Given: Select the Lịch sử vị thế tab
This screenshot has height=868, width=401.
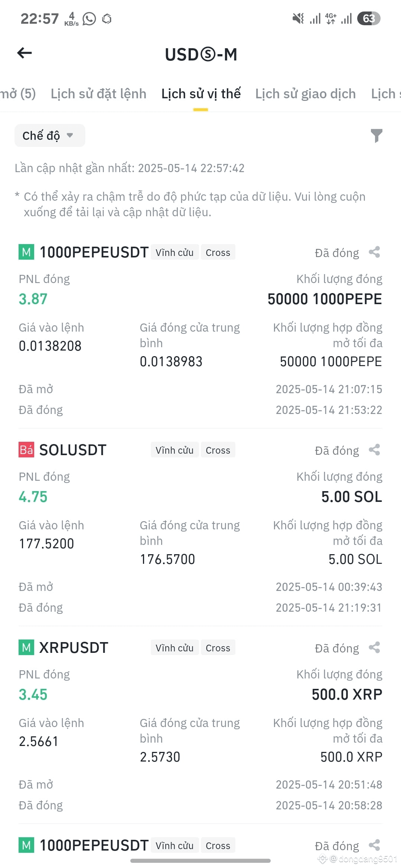Looking at the screenshot, I should [201, 94].
